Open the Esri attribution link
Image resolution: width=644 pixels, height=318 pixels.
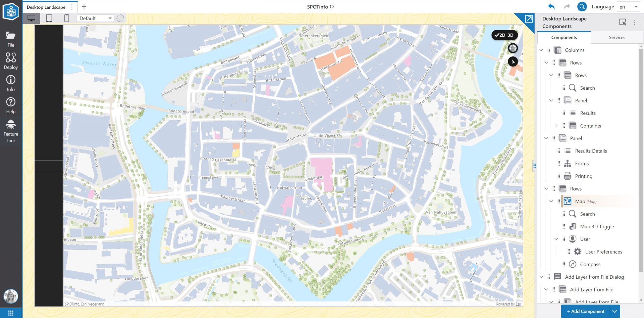[x=518, y=304]
